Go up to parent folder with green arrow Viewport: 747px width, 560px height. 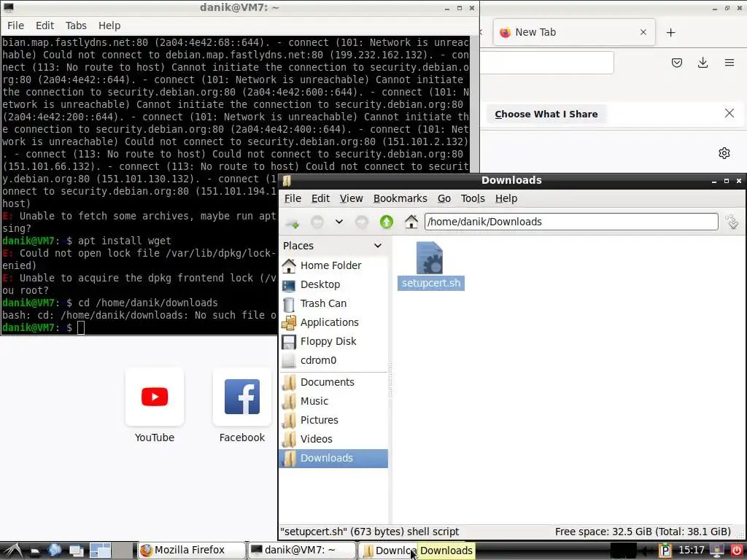pyautogui.click(x=387, y=222)
